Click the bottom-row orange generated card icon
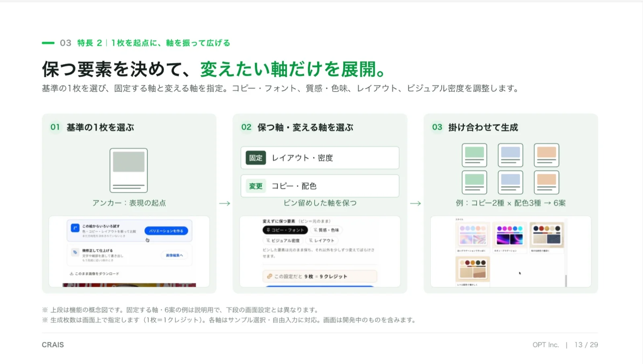Image resolution: width=643 pixels, height=364 pixels. (547, 182)
